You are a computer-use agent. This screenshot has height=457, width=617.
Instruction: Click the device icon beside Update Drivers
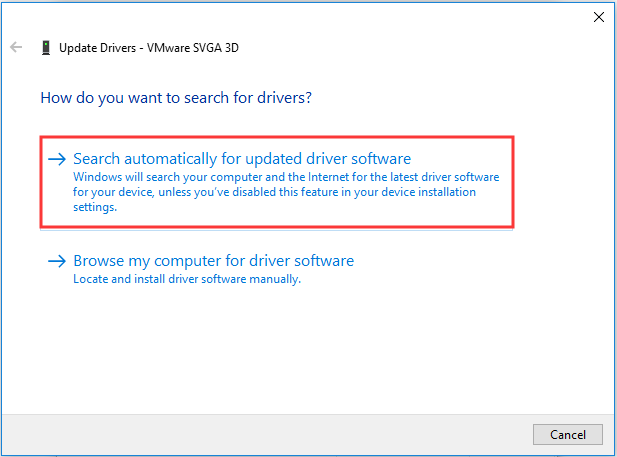tap(45, 47)
